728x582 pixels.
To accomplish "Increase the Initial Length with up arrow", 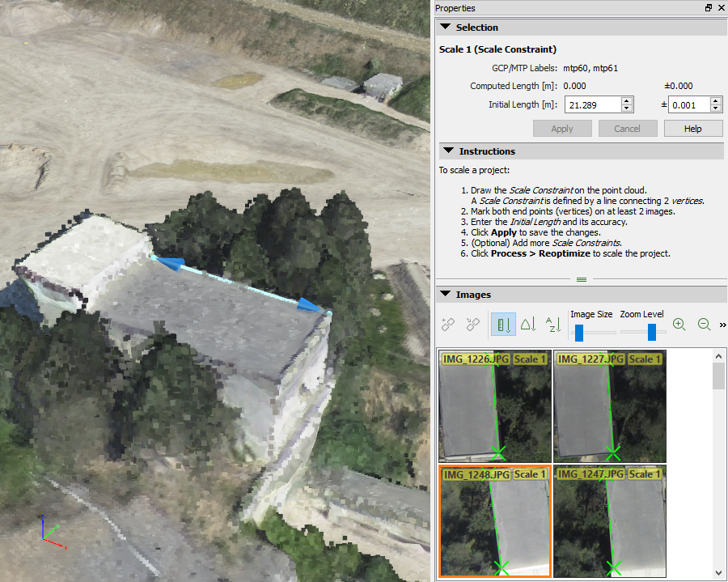I will coord(627,101).
